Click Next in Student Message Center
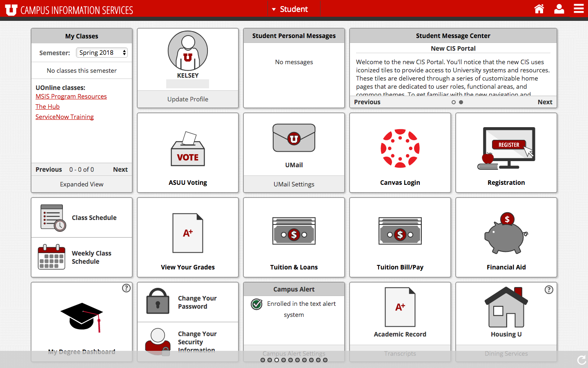This screenshot has height=368, width=588. point(545,102)
